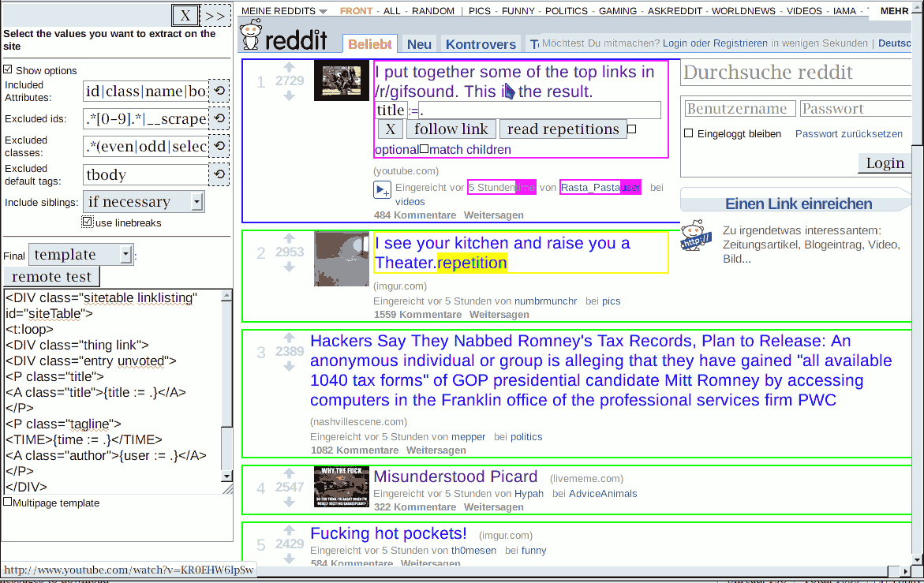Click the Benutzername field
The width and height of the screenshot is (924, 583).
[740, 108]
